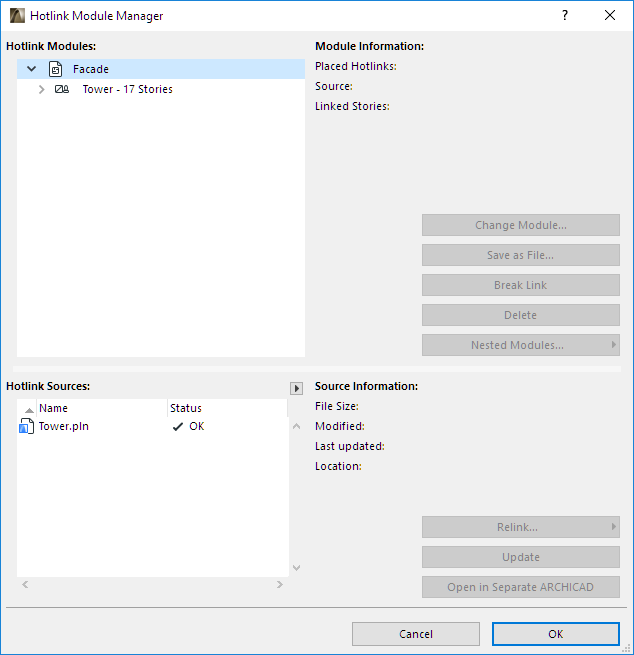The height and width of the screenshot is (655, 634).
Task: Open help with the question mark button
Action: pyautogui.click(x=565, y=15)
